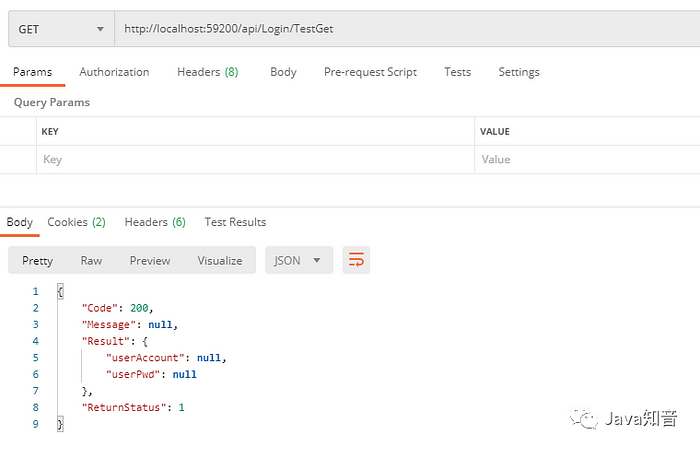Open the request Headers (8) tab
700x449 pixels.
pos(208,72)
